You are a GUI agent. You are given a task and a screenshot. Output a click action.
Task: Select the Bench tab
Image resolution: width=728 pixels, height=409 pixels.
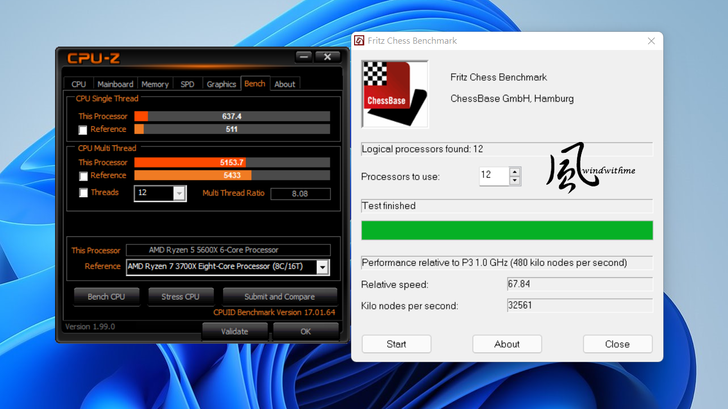pyautogui.click(x=255, y=84)
